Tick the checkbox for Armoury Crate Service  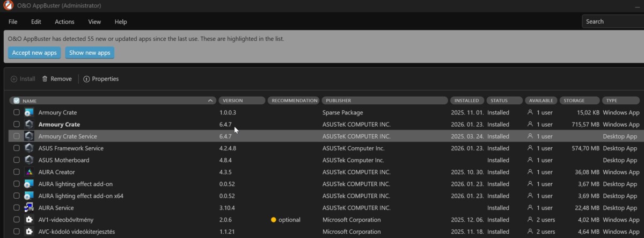17,136
